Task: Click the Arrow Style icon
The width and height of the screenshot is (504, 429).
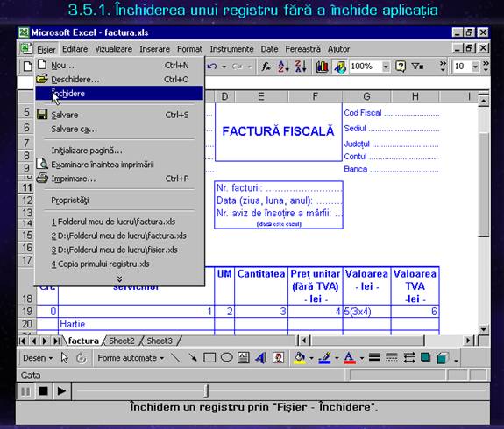Action: (408, 357)
